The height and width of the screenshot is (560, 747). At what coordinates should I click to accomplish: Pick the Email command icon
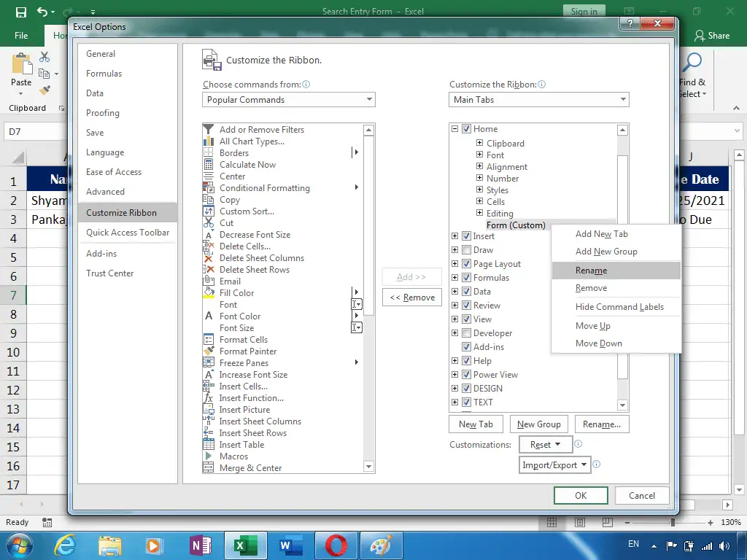click(x=208, y=281)
